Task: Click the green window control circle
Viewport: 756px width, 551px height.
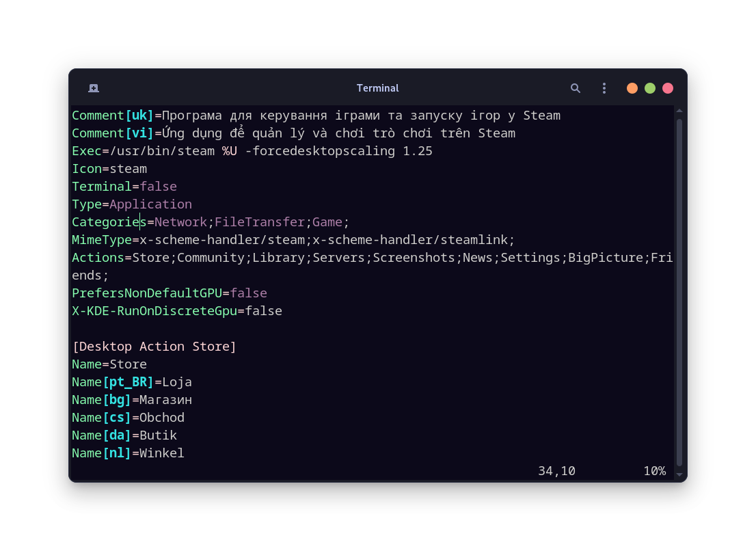Action: 649,88
